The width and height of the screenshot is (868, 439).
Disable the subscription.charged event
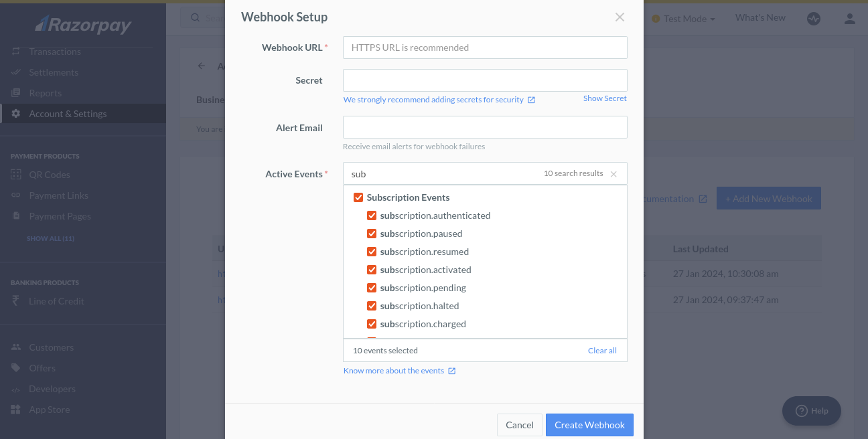pyautogui.click(x=372, y=324)
